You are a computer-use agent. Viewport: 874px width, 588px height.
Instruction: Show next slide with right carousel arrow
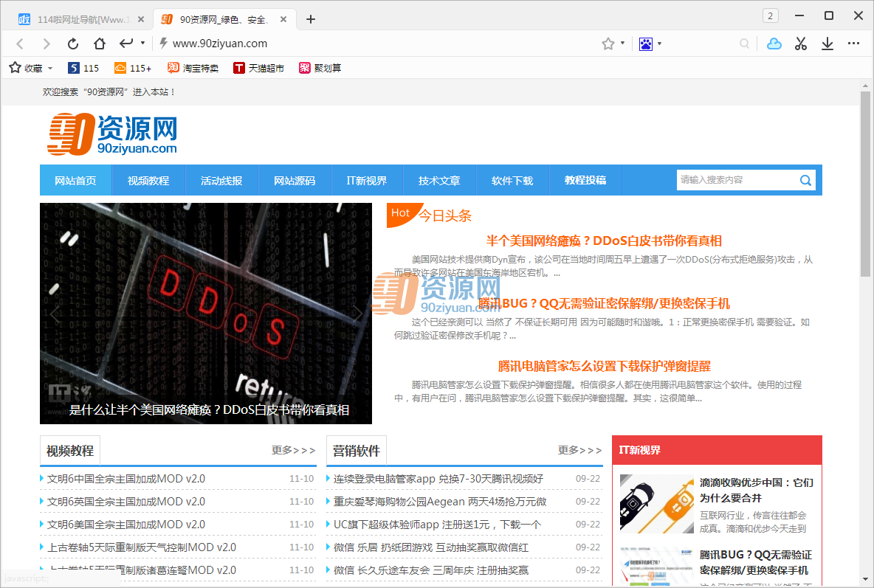coord(358,314)
